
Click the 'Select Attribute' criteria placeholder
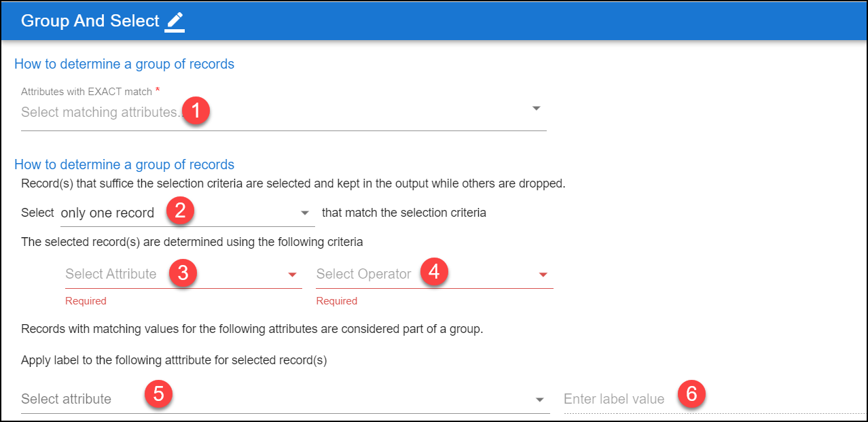pos(111,274)
